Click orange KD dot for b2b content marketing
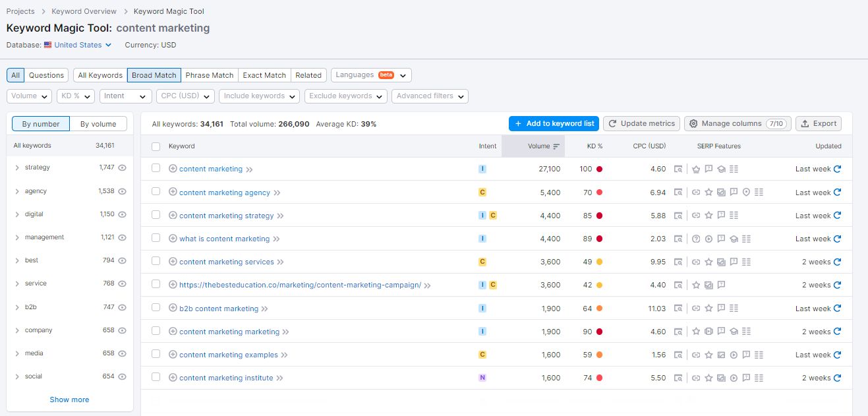 pos(599,309)
